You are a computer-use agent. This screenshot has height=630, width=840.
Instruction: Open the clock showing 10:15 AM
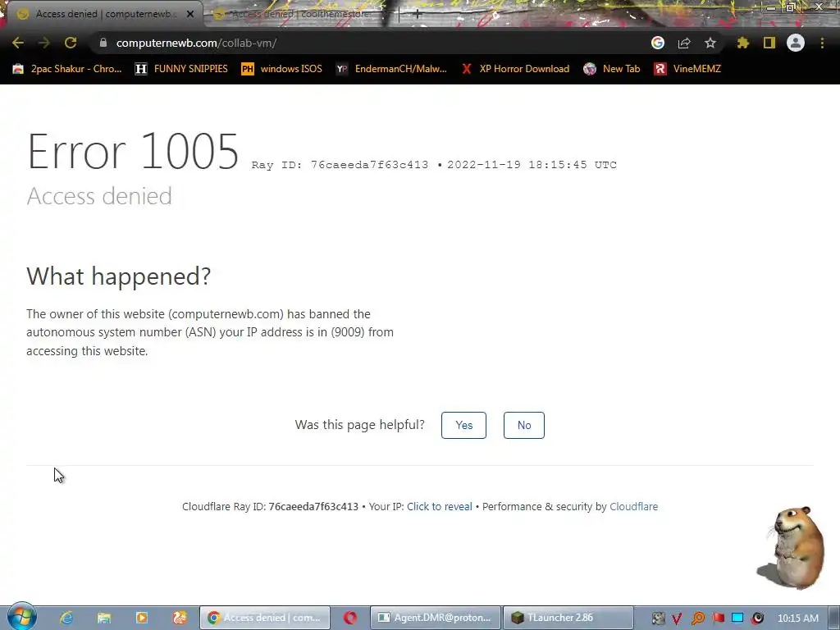pos(798,619)
